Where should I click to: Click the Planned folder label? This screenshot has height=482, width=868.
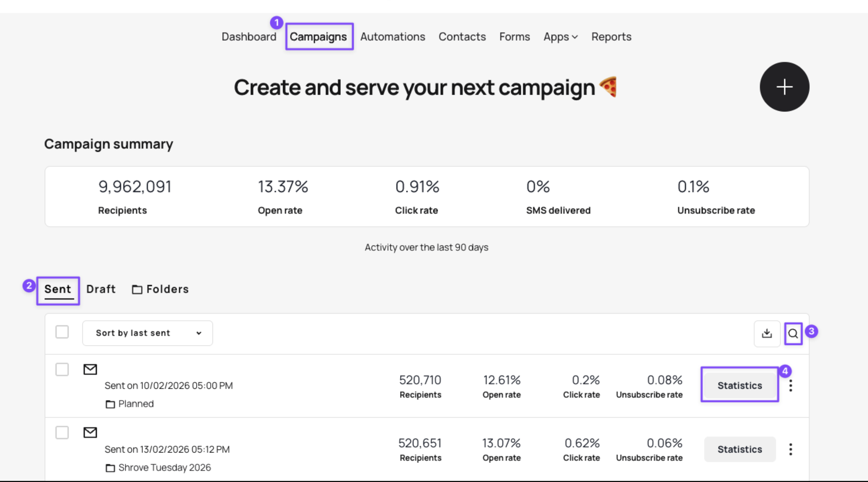tap(136, 404)
